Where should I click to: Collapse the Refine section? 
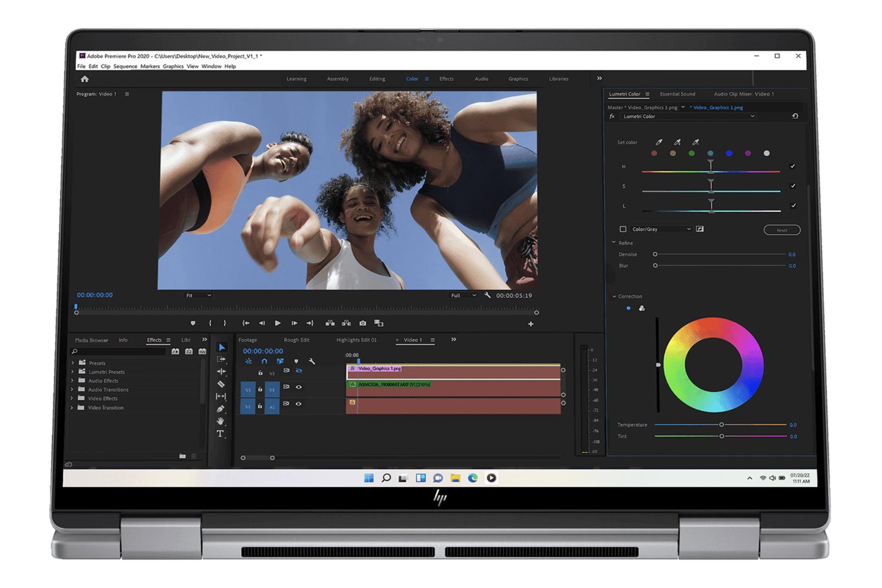(x=614, y=243)
